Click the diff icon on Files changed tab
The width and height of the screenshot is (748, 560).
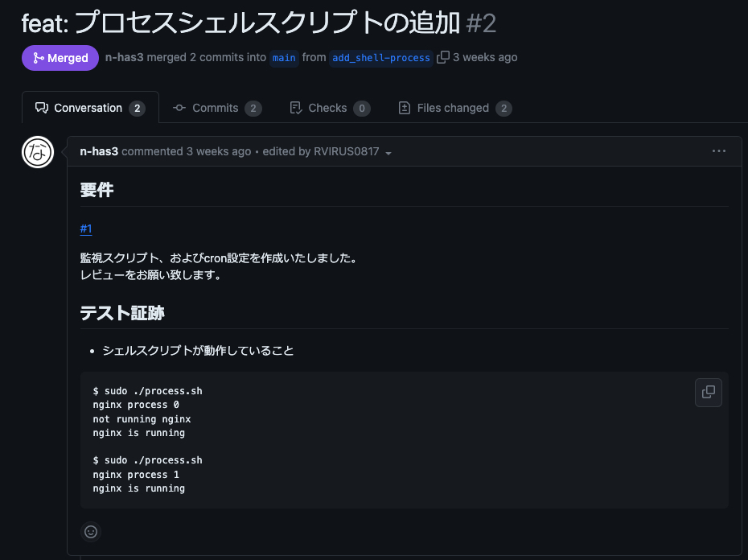[404, 107]
